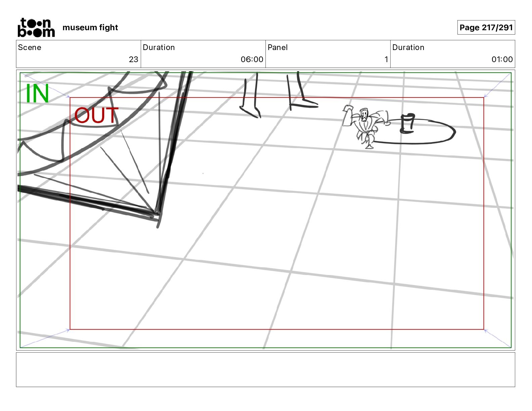Select the scene number value 23

coord(133,59)
